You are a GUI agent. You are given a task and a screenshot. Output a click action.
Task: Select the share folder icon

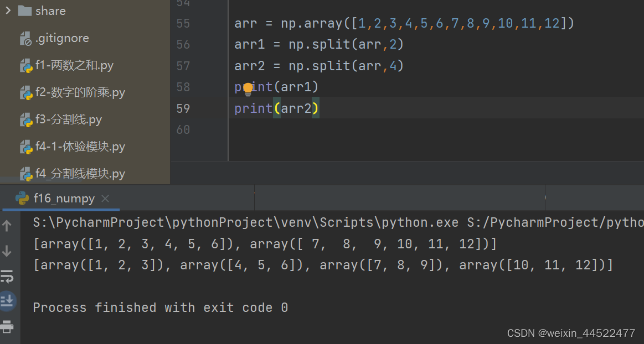25,11
